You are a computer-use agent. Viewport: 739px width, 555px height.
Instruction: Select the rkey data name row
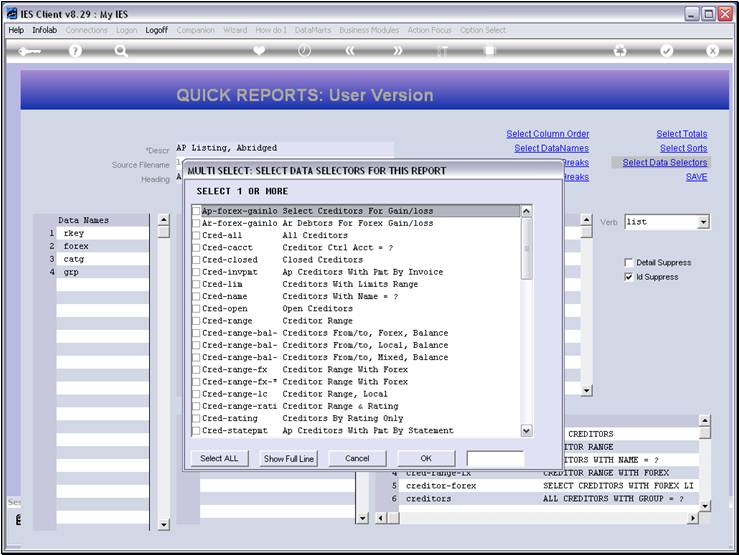(x=102, y=233)
